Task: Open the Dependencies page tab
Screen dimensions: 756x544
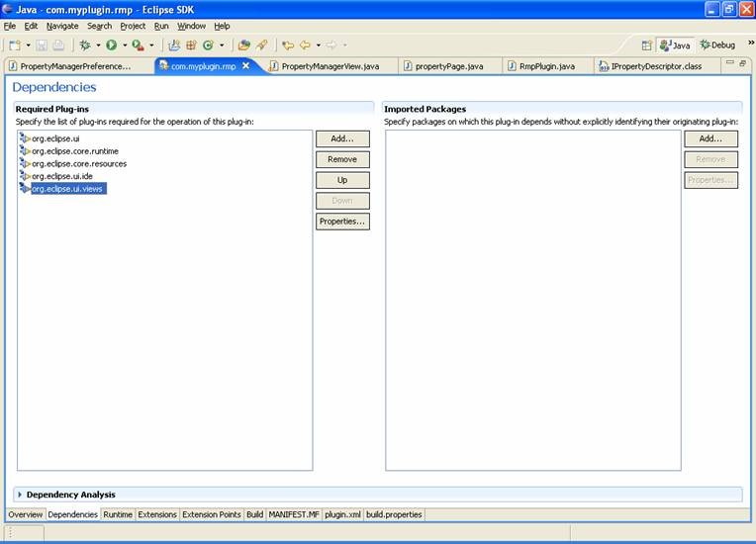Action: pos(73,514)
